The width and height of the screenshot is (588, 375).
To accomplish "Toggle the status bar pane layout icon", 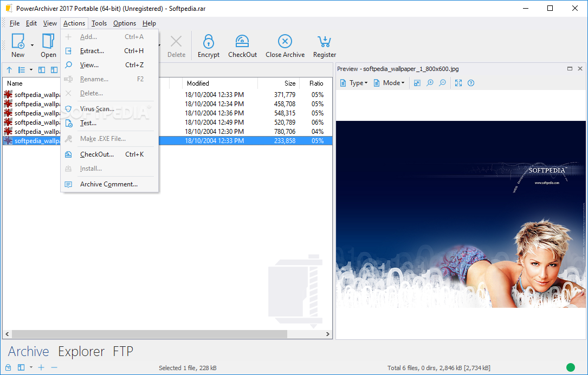I will tap(21, 367).
